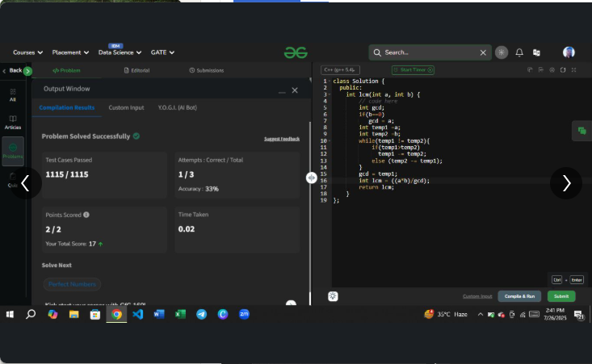Show the previous image with left arrow
The width and height of the screenshot is (592, 364).
click(25, 183)
